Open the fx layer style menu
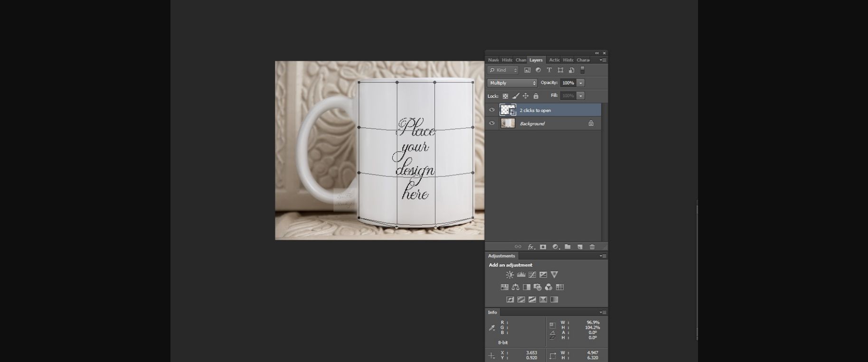The width and height of the screenshot is (868, 362). (531, 247)
